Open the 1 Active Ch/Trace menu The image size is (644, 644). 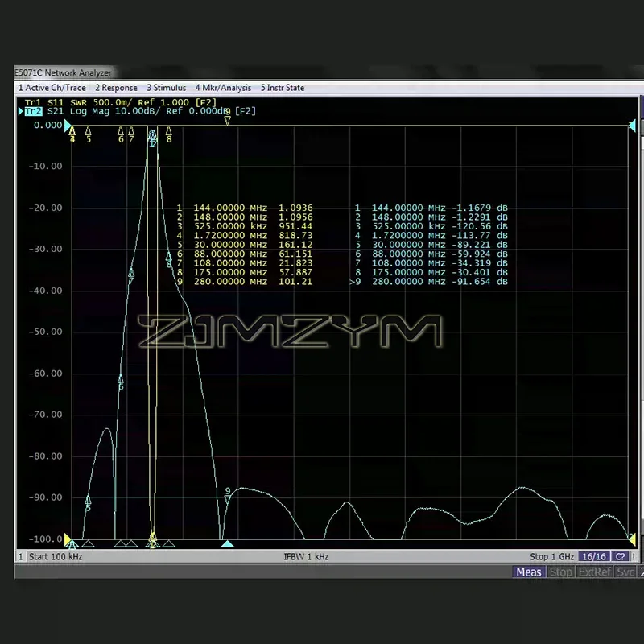click(52, 88)
